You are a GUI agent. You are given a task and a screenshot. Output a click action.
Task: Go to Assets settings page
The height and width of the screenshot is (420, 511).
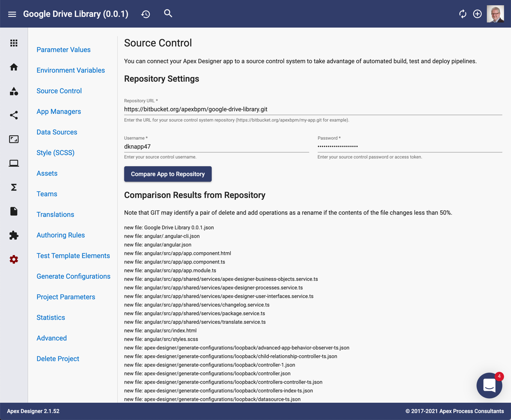[x=47, y=173]
